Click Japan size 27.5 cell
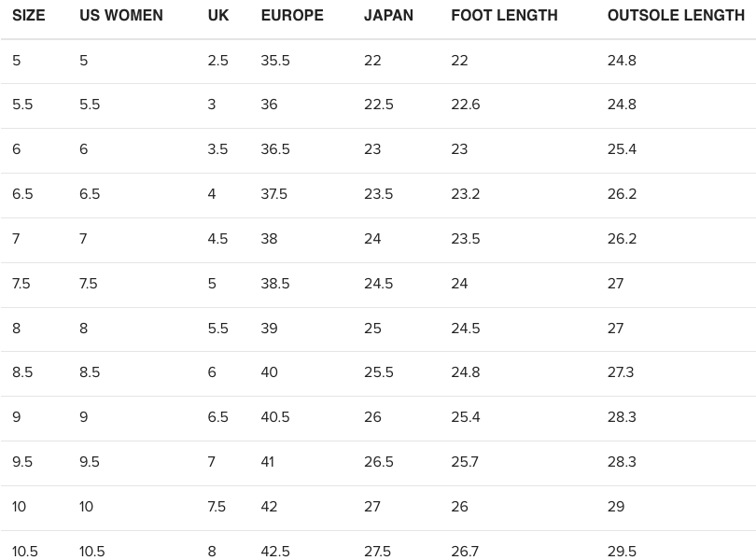The image size is (756, 560). pyautogui.click(x=378, y=552)
